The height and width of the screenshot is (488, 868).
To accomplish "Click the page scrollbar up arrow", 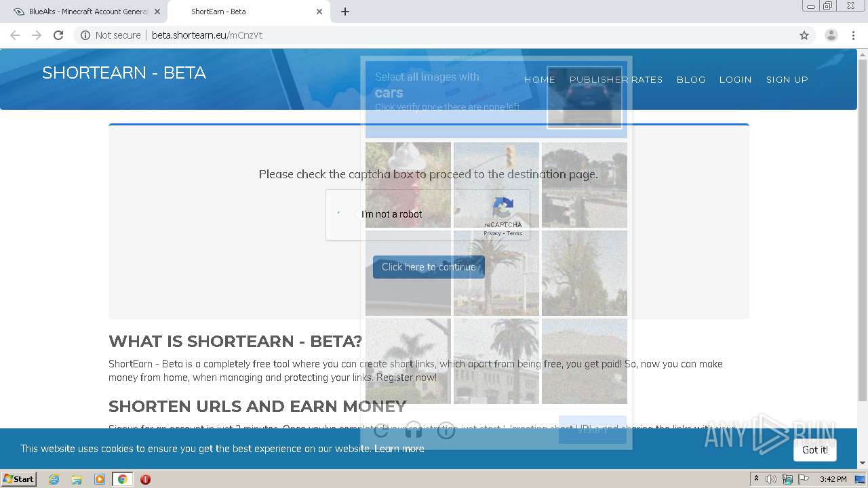I will tap(863, 54).
